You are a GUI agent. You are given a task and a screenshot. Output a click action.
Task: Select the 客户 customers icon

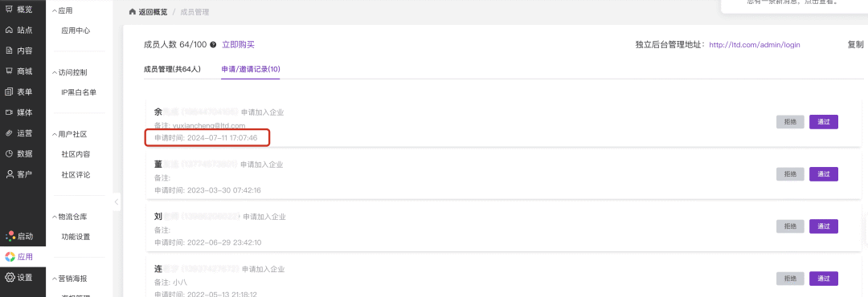(10, 174)
